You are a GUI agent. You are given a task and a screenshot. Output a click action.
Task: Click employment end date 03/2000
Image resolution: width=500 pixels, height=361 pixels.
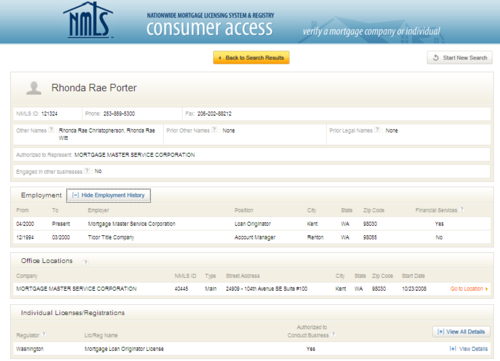pyautogui.click(x=61, y=237)
